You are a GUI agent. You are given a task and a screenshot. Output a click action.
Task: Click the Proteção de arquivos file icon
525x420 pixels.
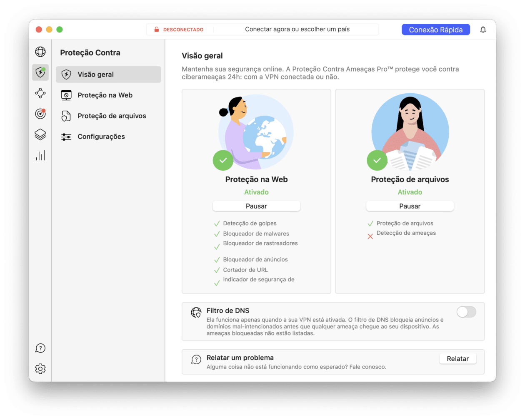66,116
